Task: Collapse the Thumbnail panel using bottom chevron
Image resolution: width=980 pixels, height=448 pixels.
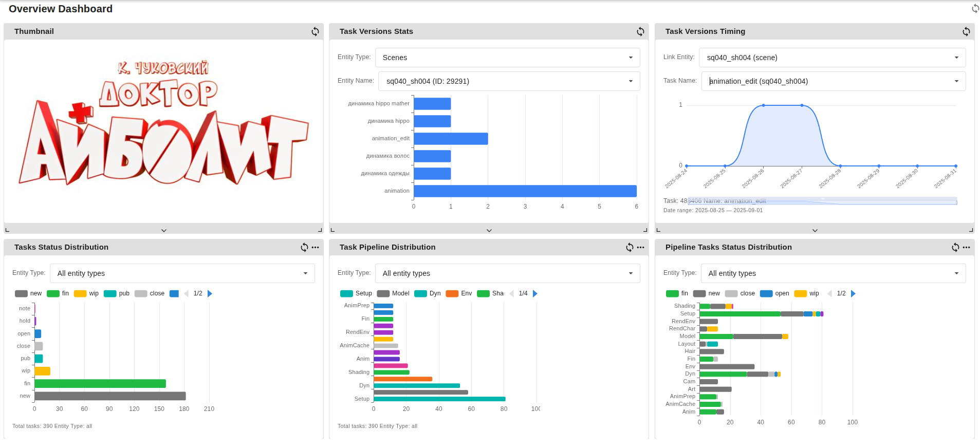Action: click(163, 230)
